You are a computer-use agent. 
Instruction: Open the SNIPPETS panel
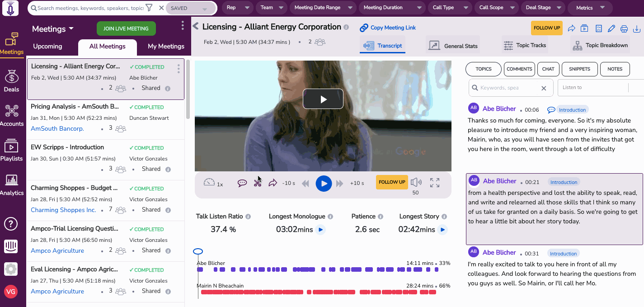coord(580,69)
